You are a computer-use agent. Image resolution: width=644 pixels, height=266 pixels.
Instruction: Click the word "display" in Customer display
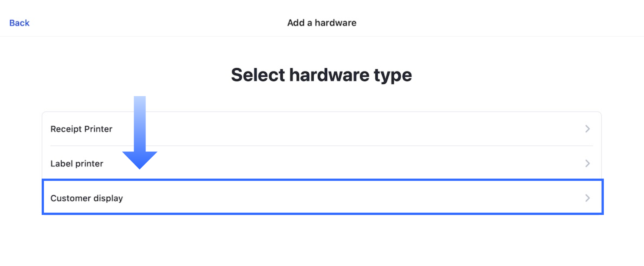tap(108, 198)
